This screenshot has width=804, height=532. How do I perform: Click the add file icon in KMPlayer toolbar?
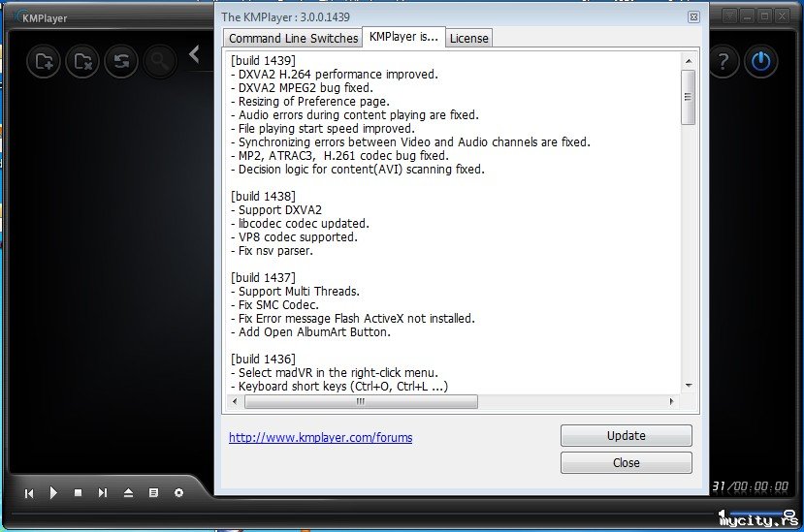point(44,61)
